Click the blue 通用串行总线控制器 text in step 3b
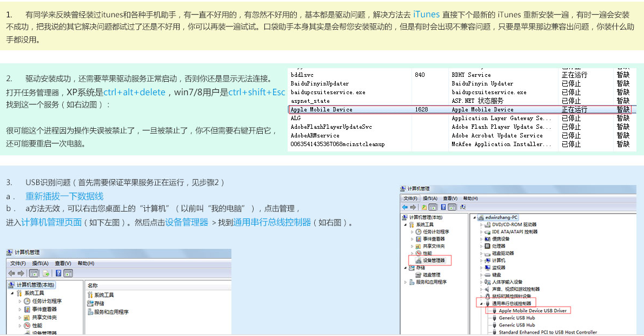Image resolution: width=644 pixels, height=336 pixels. (272, 222)
